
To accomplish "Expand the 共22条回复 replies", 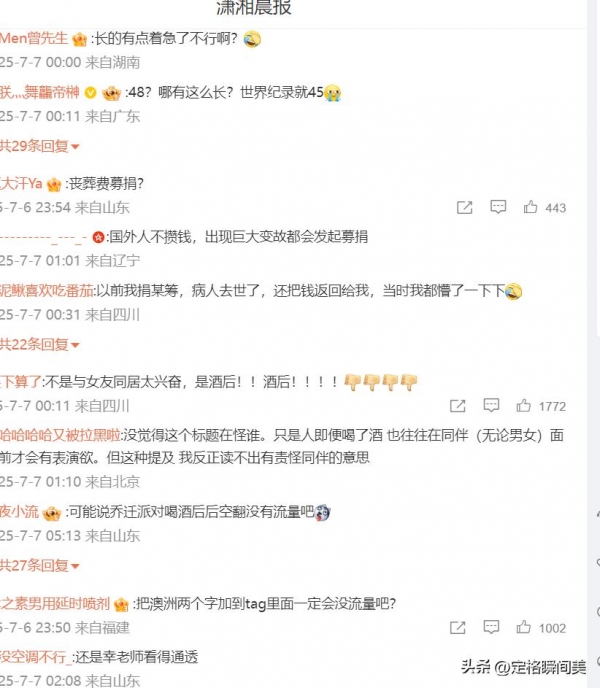I will point(40,345).
